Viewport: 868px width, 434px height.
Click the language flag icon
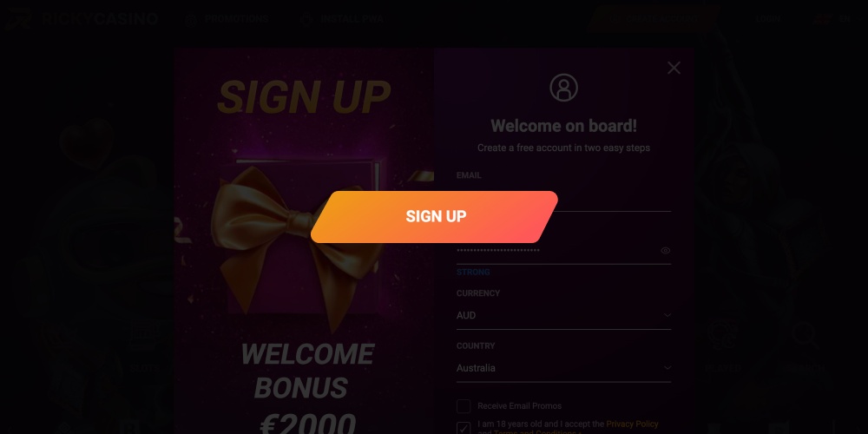point(821,19)
